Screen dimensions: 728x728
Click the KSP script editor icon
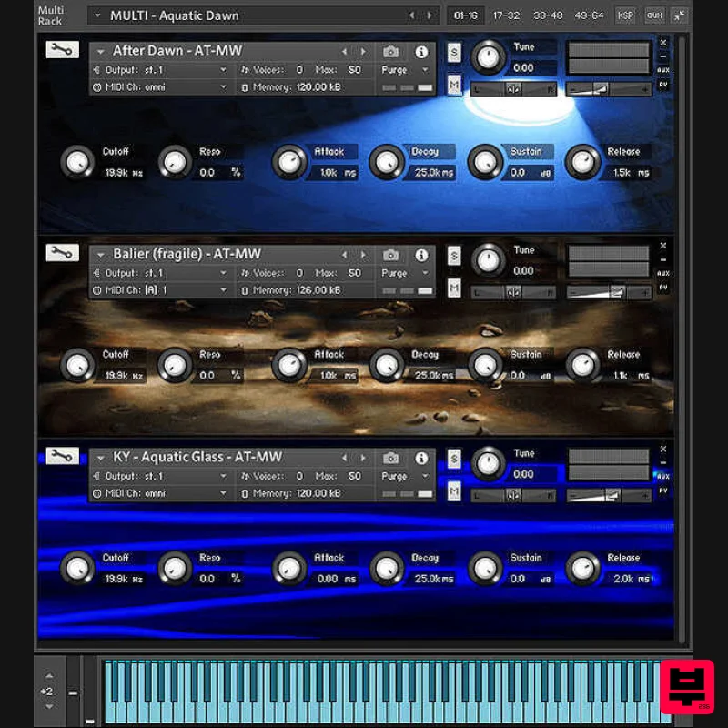pos(625,15)
